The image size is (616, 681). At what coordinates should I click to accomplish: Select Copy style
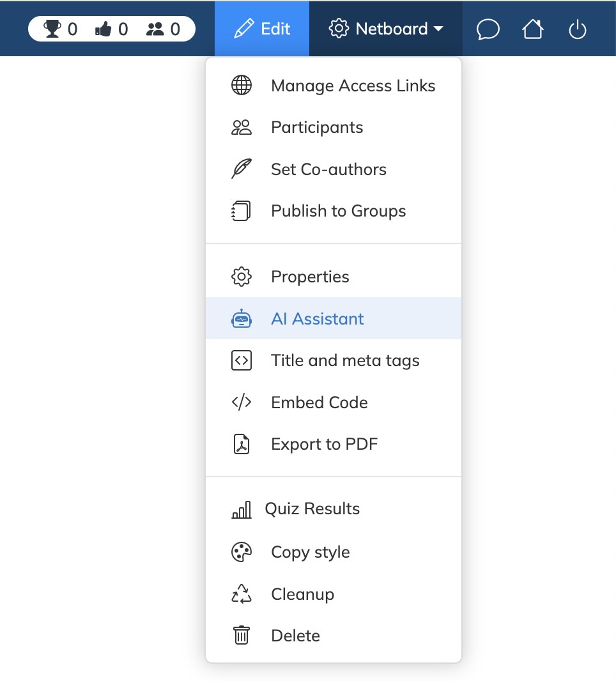tap(334, 552)
